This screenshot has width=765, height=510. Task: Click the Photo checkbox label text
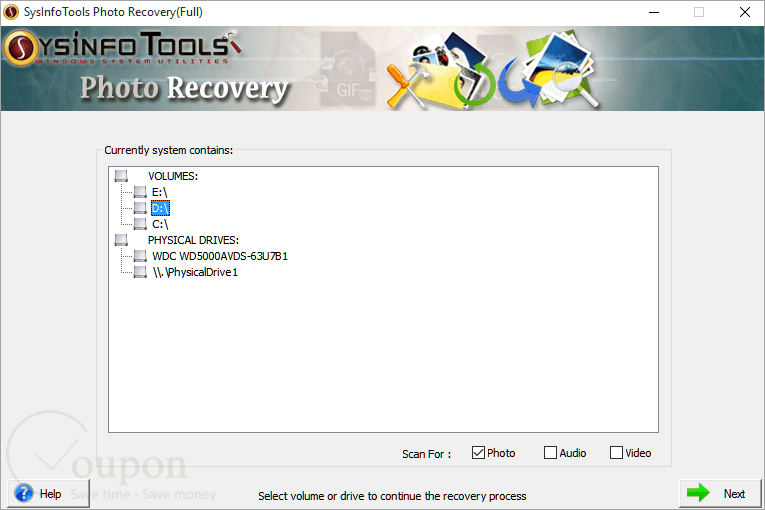[501, 453]
